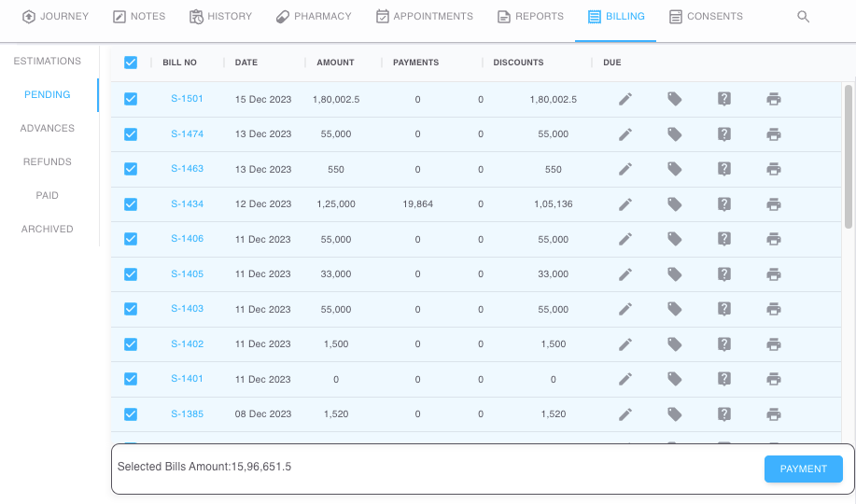Image resolution: width=856 pixels, height=504 pixels.
Task: Deselect the checkbox for bill S-1403
Action: pyautogui.click(x=131, y=309)
